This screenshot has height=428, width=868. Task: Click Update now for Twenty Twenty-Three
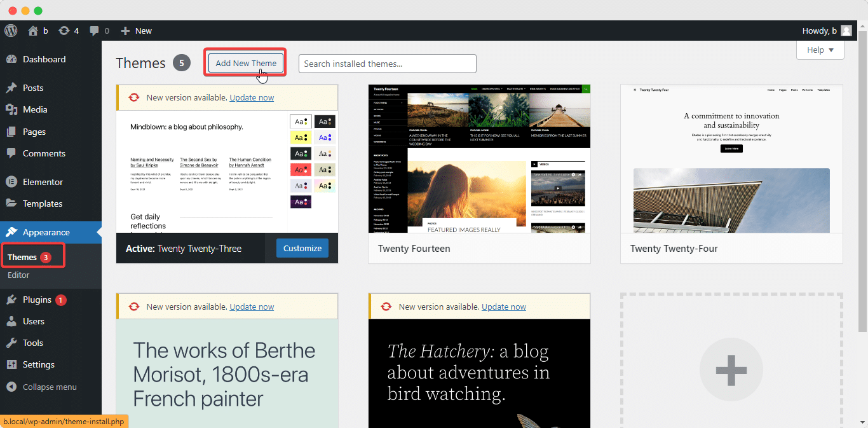click(252, 97)
